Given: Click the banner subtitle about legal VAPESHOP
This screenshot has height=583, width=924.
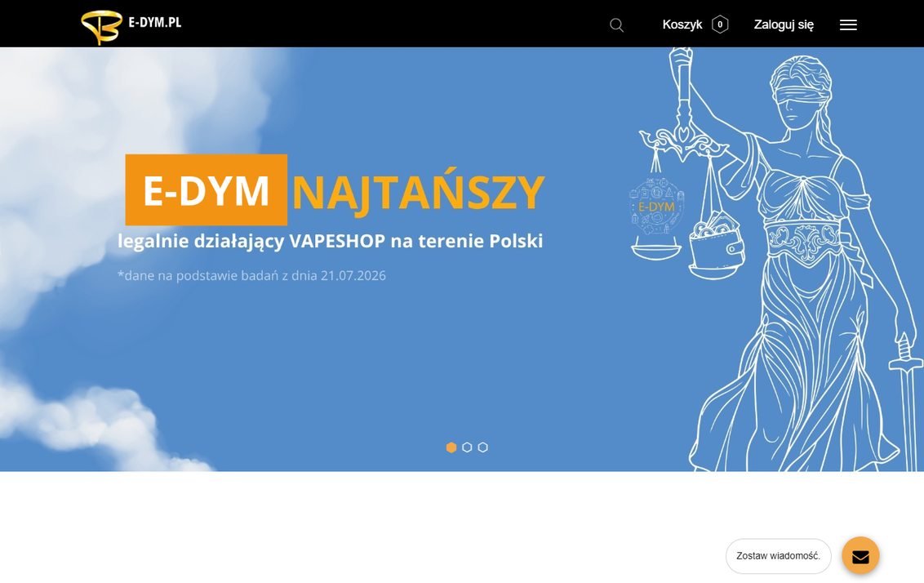Looking at the screenshot, I should [330, 241].
